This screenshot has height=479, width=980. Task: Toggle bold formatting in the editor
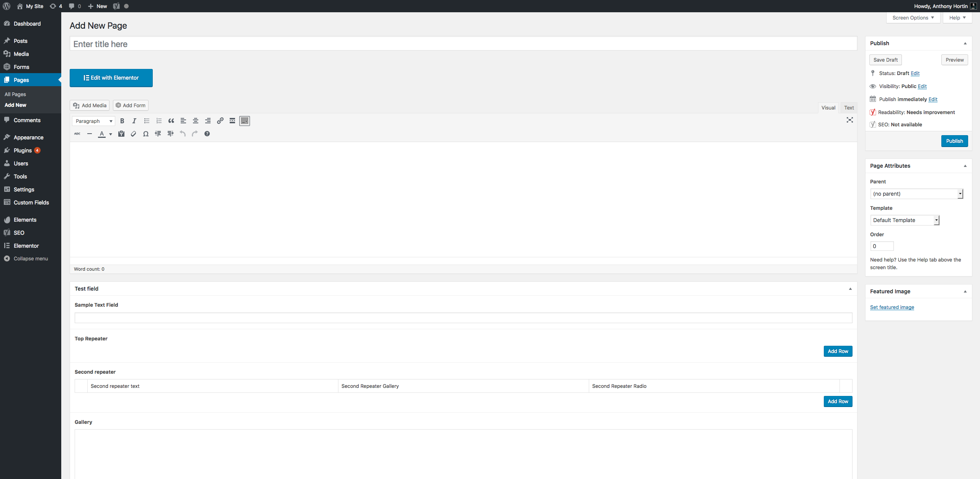click(122, 121)
